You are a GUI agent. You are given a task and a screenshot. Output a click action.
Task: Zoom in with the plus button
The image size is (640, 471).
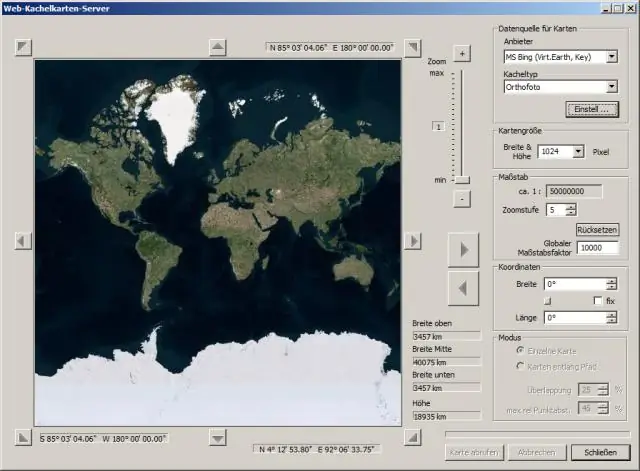point(462,53)
